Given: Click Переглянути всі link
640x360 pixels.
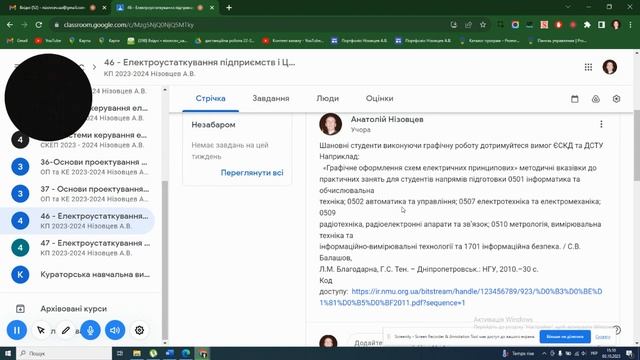Looking at the screenshot, I should point(252,173).
